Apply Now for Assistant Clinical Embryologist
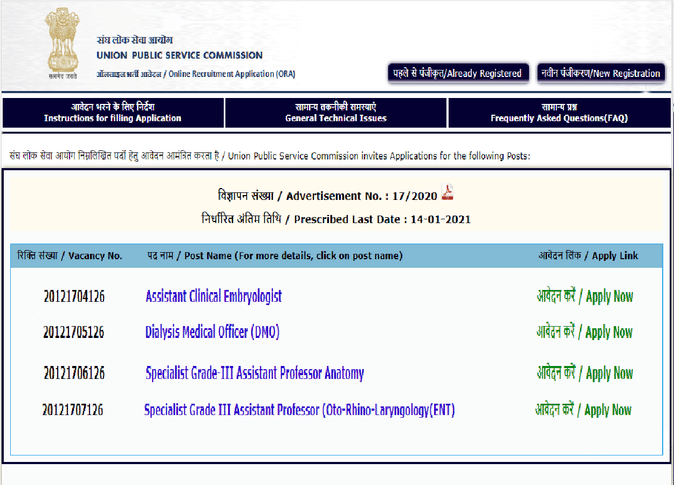This screenshot has width=674, height=485. coord(584,296)
